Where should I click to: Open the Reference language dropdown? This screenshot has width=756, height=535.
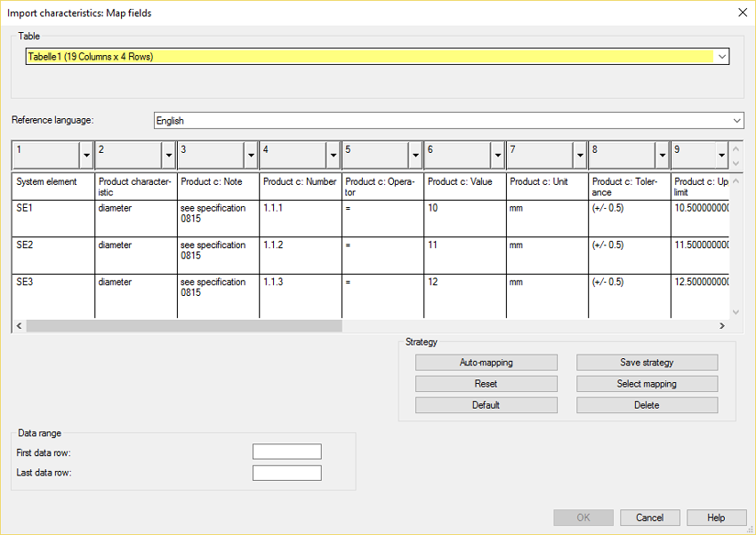tap(449, 120)
